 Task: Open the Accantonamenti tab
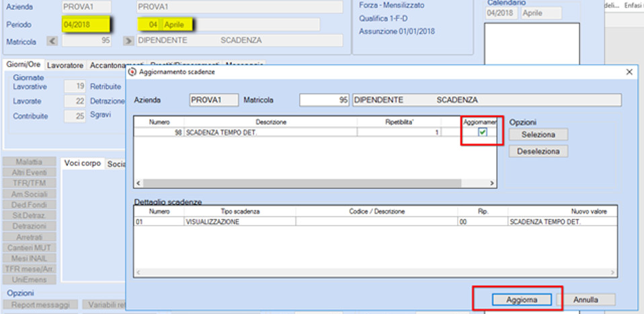(117, 65)
